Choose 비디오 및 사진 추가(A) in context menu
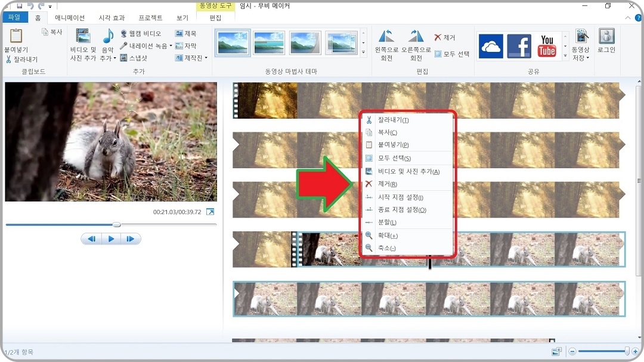 pyautogui.click(x=407, y=171)
